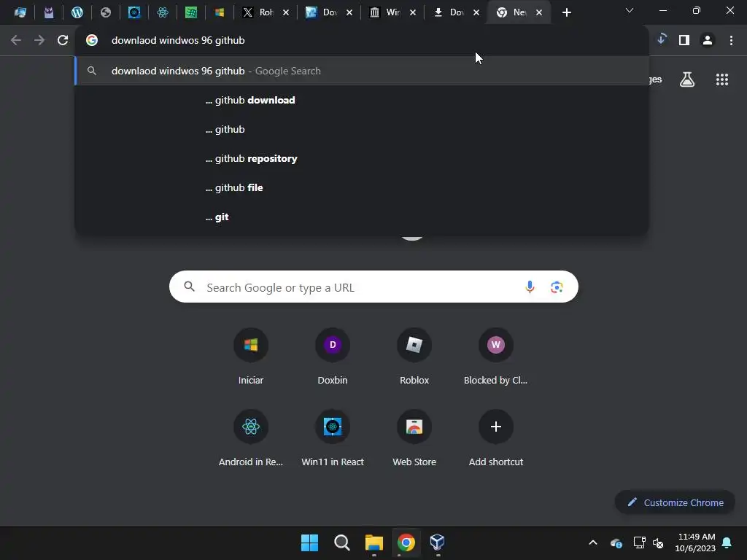Screen dimensions: 747x560
Task: Show hidden system tray icons
Action: [x=593, y=542]
